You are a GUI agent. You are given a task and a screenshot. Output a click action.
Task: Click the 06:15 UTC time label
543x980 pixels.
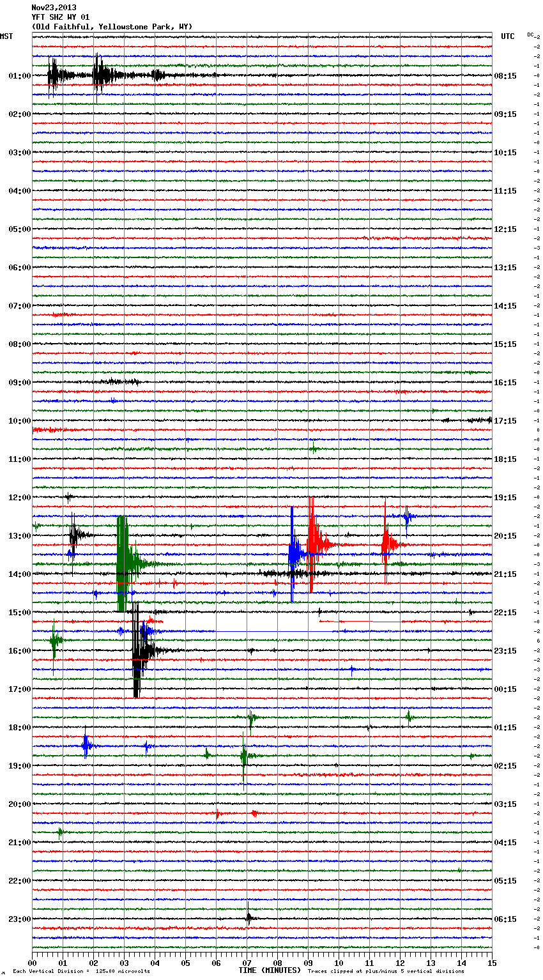[505, 919]
